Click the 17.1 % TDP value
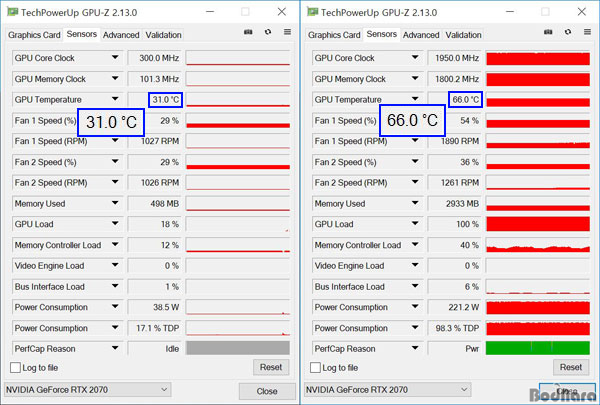 point(158,328)
